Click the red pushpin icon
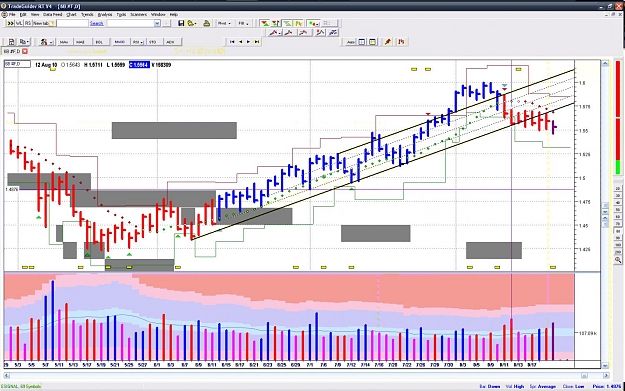 coord(387,42)
